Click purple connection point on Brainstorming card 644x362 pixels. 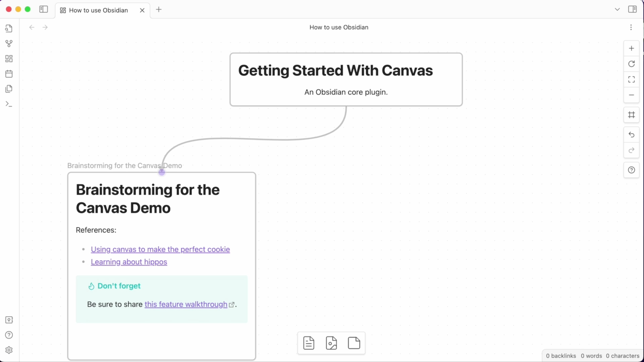coord(162,172)
